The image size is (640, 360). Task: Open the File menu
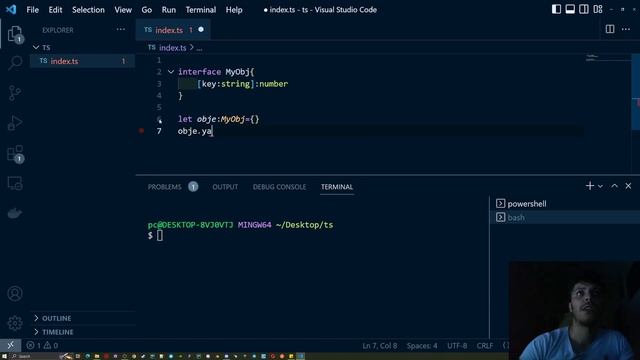[x=32, y=9]
